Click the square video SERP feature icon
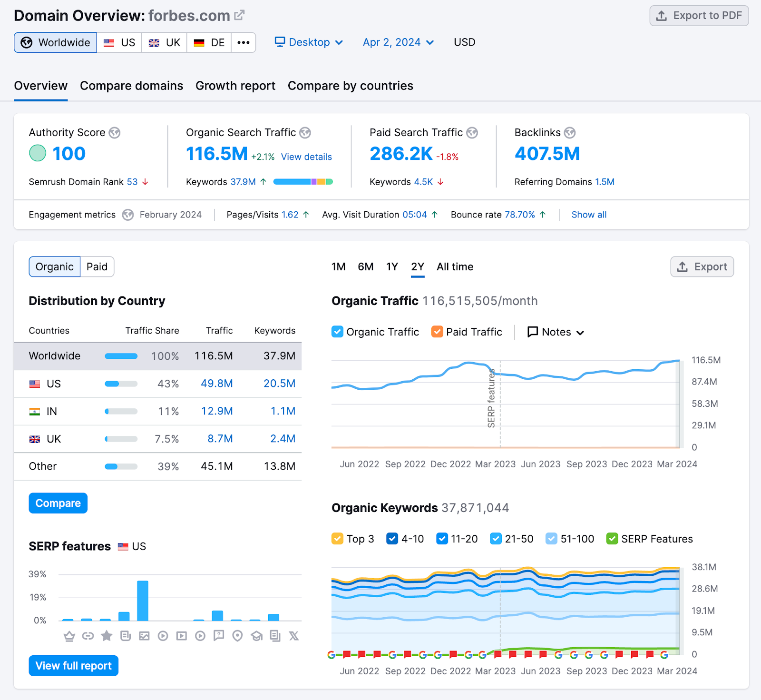The height and width of the screenshot is (700, 761). 182,636
